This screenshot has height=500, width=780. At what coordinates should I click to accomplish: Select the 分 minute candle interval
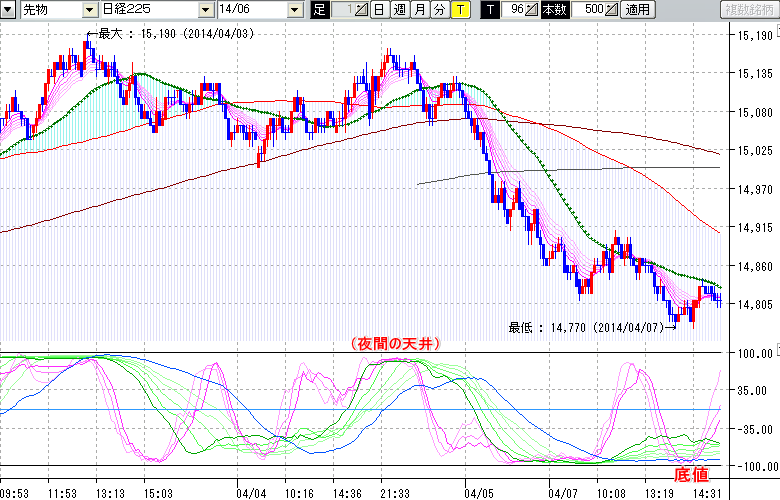[x=439, y=10]
